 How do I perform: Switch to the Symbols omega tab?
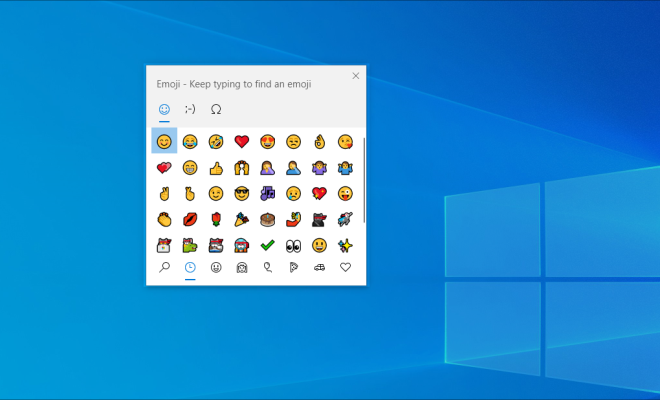point(216,109)
